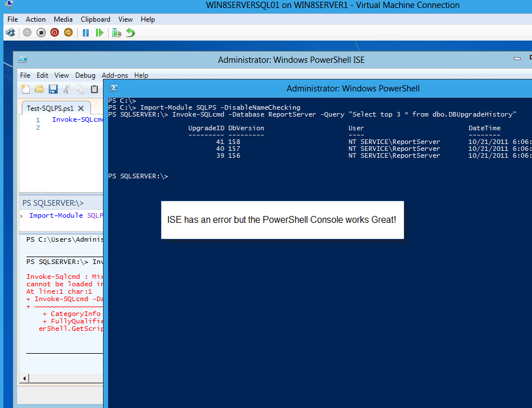532x408 pixels.
Task: Open ISE View menu
Action: [x=61, y=75]
